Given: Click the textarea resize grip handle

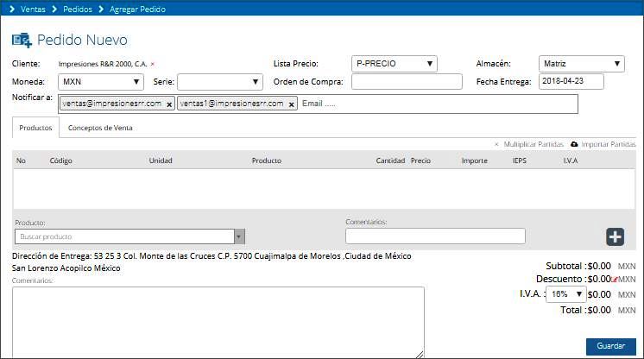Looking at the screenshot, I should coord(420,355).
